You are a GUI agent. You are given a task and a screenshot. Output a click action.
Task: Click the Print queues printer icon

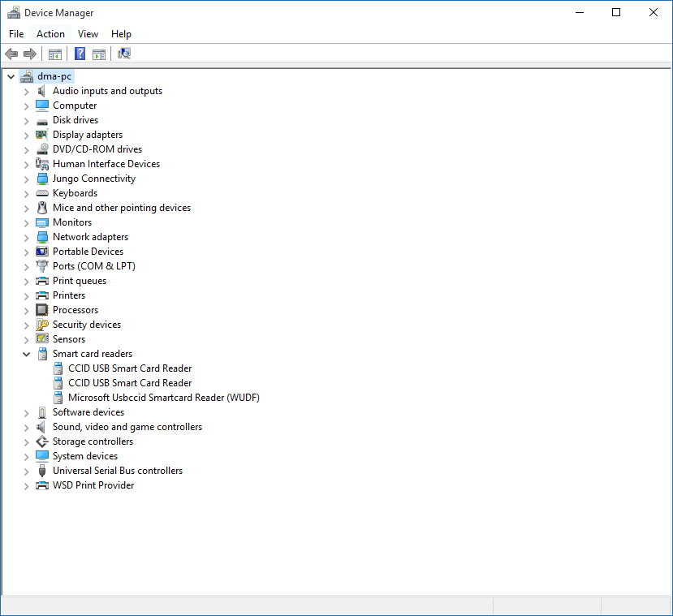point(42,281)
